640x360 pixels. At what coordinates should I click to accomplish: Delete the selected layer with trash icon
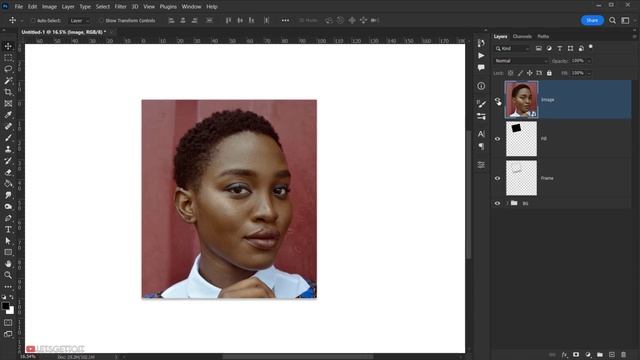(623, 355)
